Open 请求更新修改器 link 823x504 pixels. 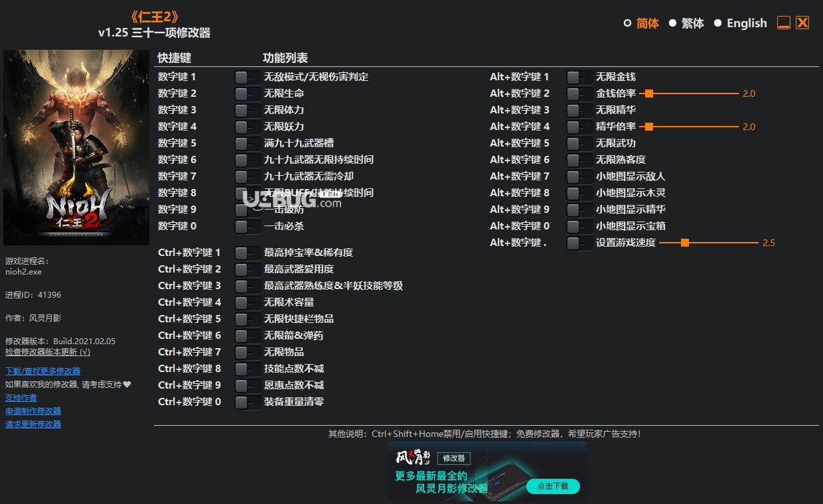coord(33,424)
